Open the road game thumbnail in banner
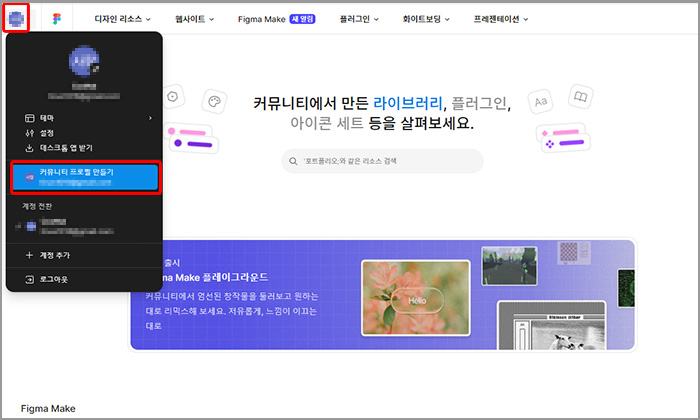 (x=510, y=266)
